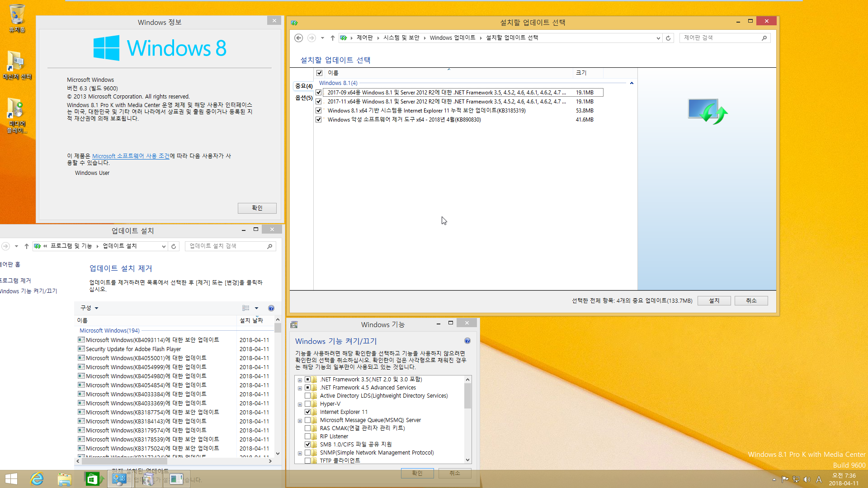Launch Internet Explorer from the taskbar
Image resolution: width=868 pixels, height=488 pixels.
(37, 479)
